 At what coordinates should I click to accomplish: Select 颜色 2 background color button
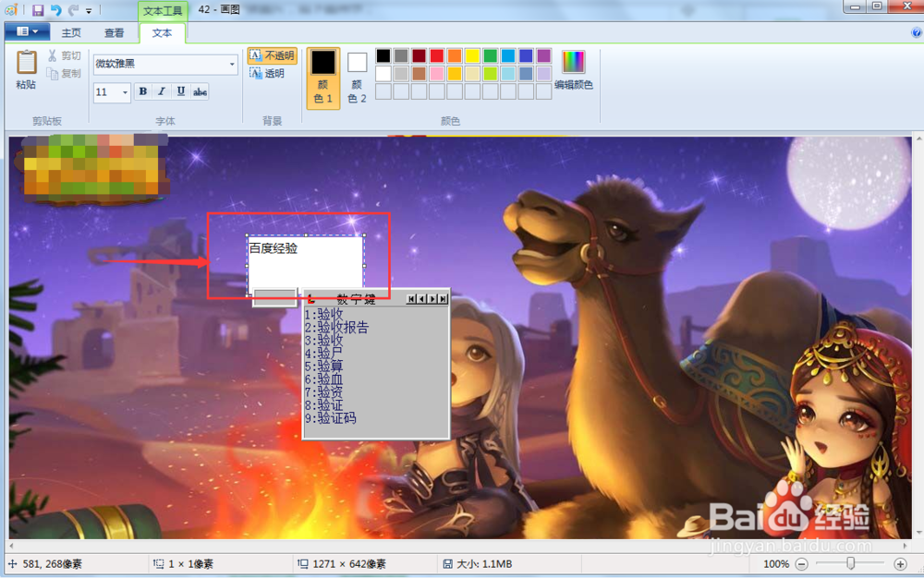point(357,78)
